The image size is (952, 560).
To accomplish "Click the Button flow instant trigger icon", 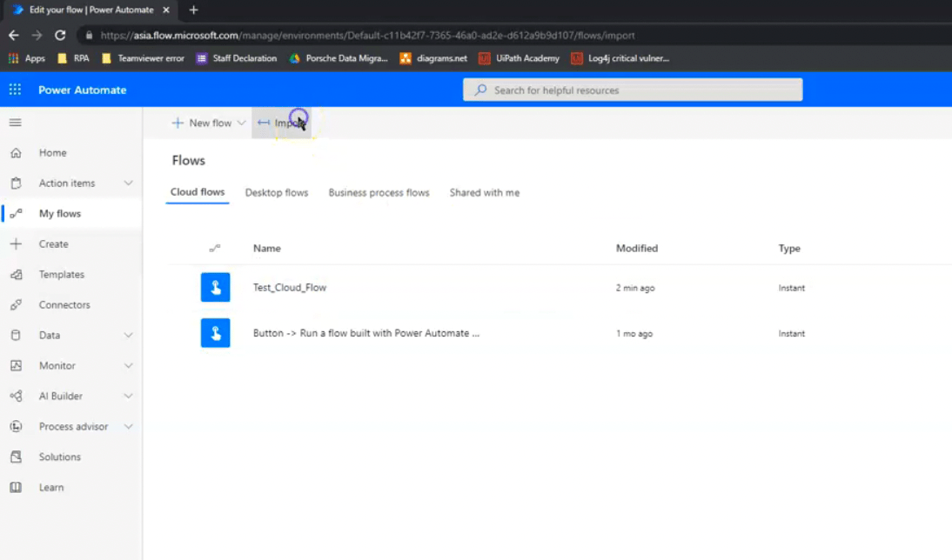I will click(x=216, y=333).
